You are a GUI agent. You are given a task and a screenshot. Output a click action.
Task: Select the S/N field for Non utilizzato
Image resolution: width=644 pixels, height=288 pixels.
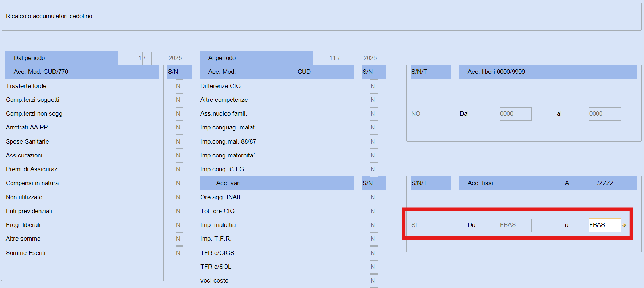pyautogui.click(x=179, y=197)
